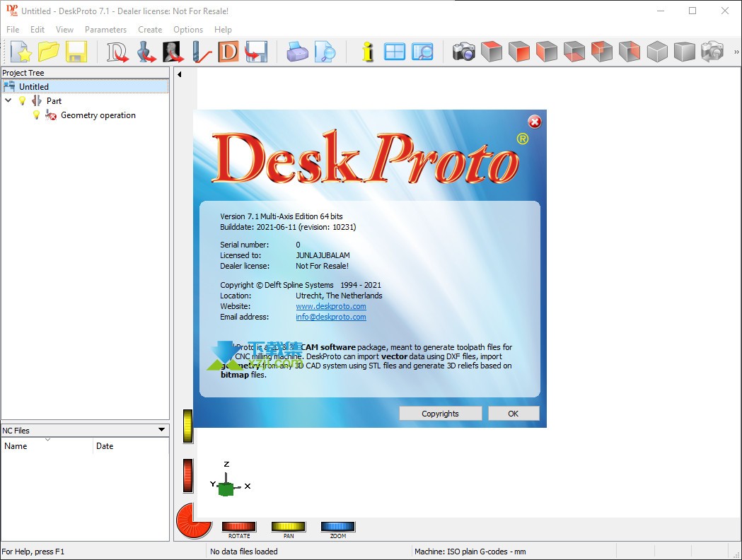
Task: Collapse the Part tree node chevron
Action: (8, 100)
